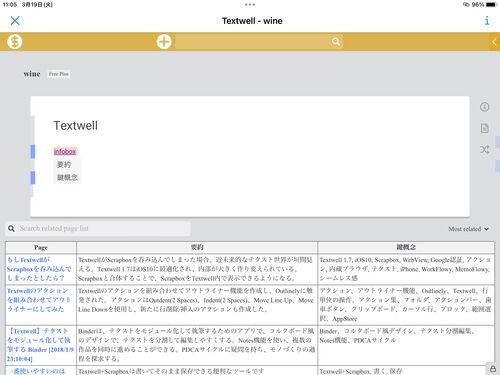Click blue line marker beside infobox
500x375 pixels.
click(x=33, y=151)
